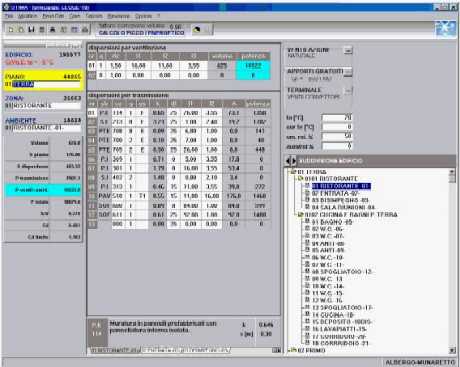
Task: Open the ventilazione settings ellipsis button
Action: point(348,50)
